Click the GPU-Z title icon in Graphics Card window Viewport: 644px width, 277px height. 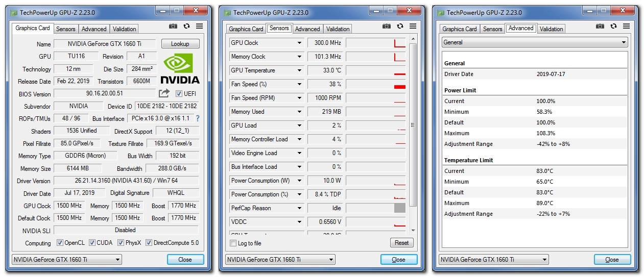point(14,12)
